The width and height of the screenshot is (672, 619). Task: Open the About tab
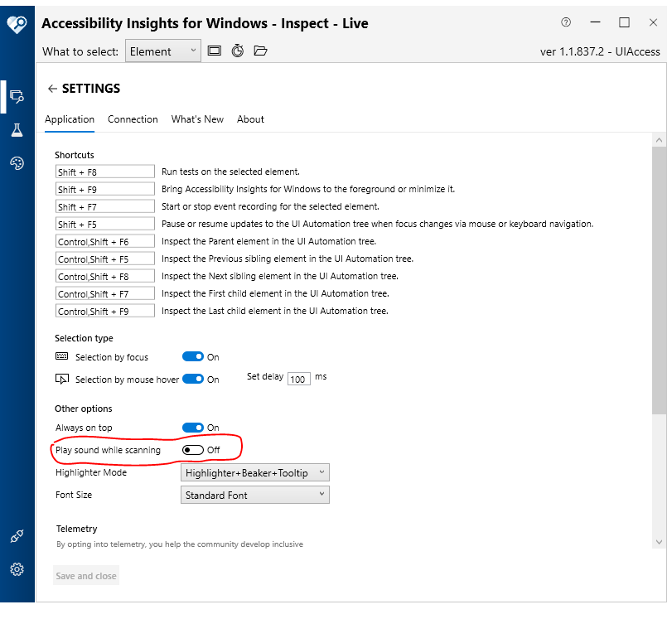[x=250, y=119]
